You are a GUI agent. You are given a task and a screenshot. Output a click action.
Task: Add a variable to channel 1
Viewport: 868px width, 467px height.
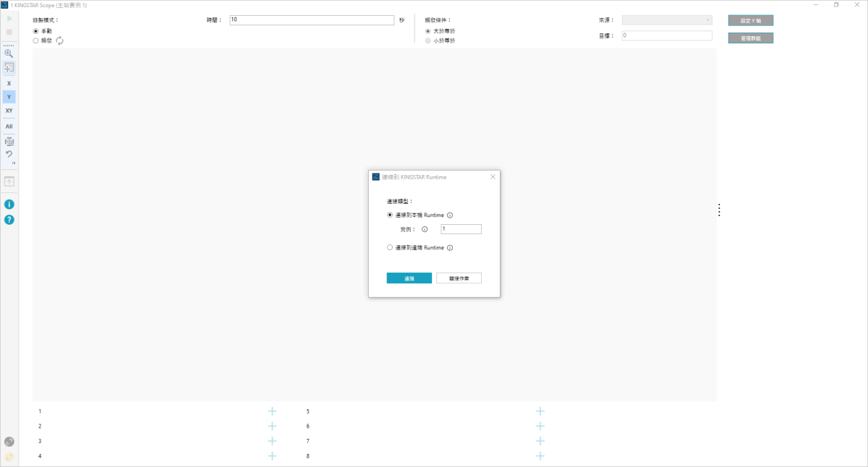coord(273,411)
